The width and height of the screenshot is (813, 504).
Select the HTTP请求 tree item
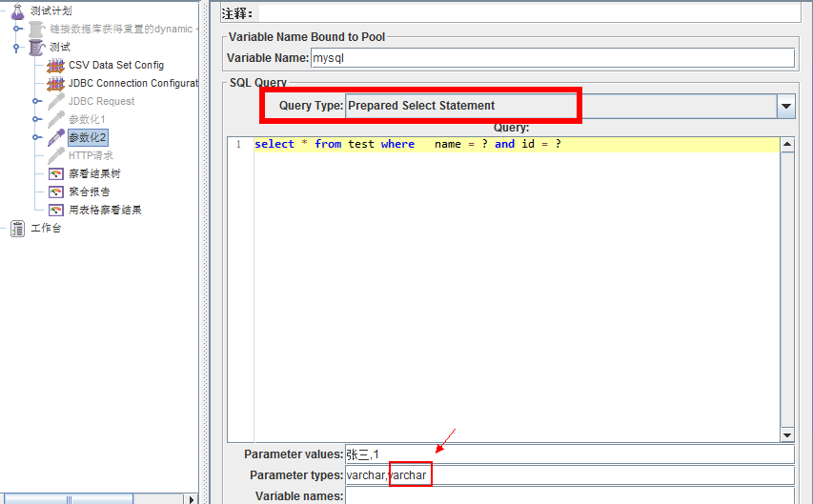coord(91,155)
